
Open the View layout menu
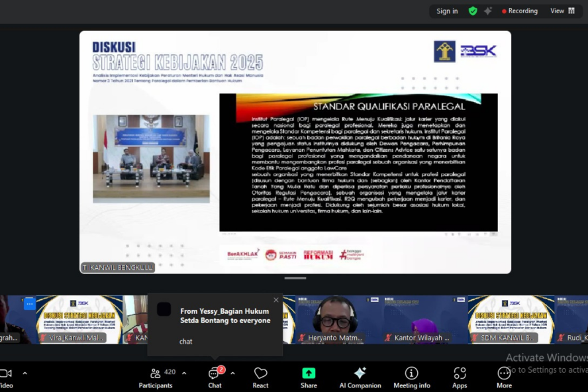tap(562, 11)
